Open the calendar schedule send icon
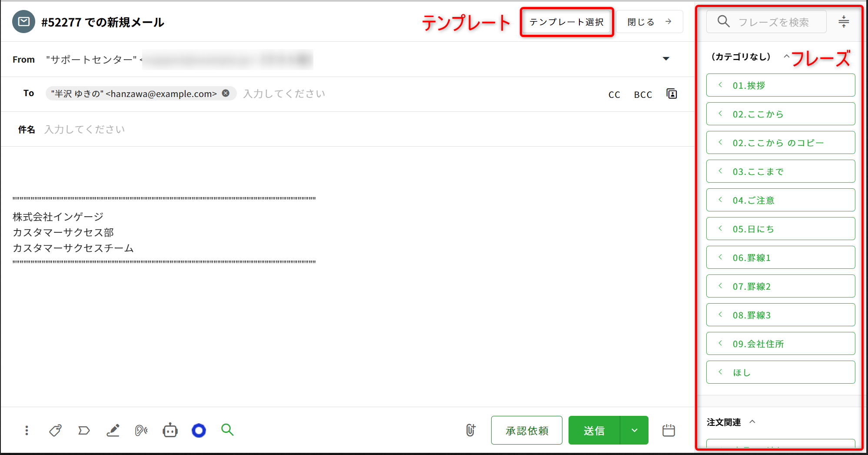Image resolution: width=868 pixels, height=455 pixels. (x=668, y=430)
